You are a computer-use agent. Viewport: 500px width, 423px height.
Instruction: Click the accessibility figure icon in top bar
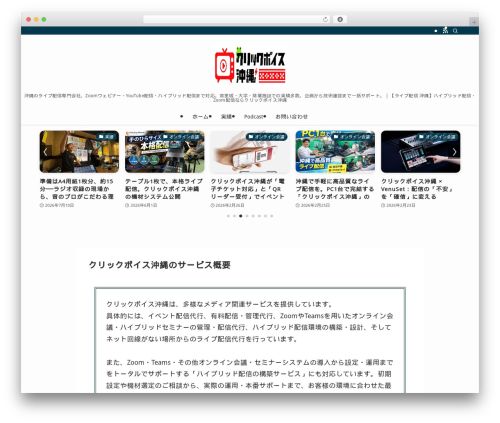coord(445,30)
